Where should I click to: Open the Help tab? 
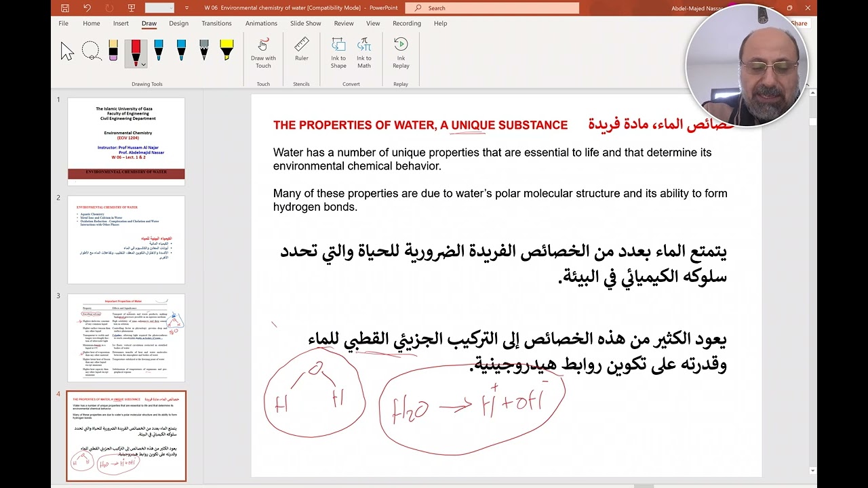click(440, 23)
